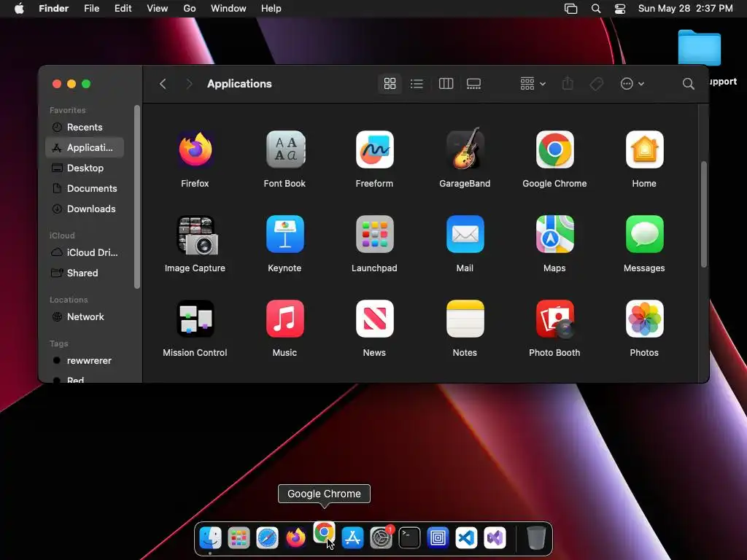Open the Action (ellipsis) menu dropdown
Screen dimensions: 747x560
[x=632, y=84]
